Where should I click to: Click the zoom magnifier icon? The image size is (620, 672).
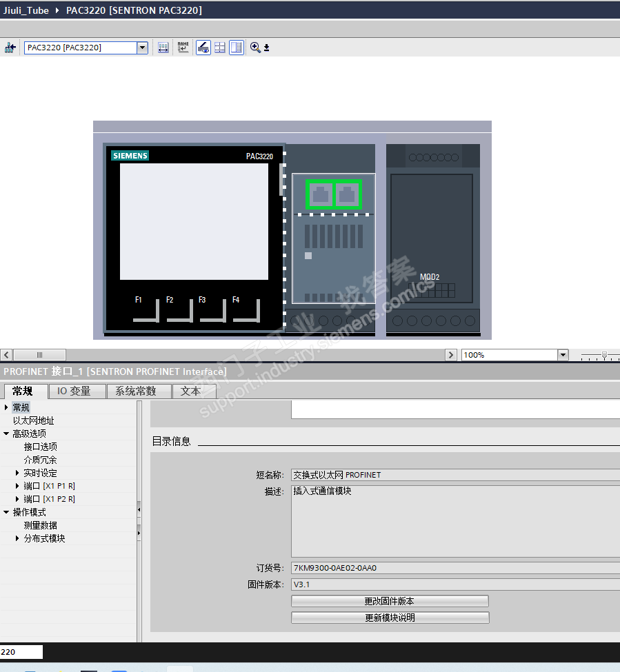[255, 48]
